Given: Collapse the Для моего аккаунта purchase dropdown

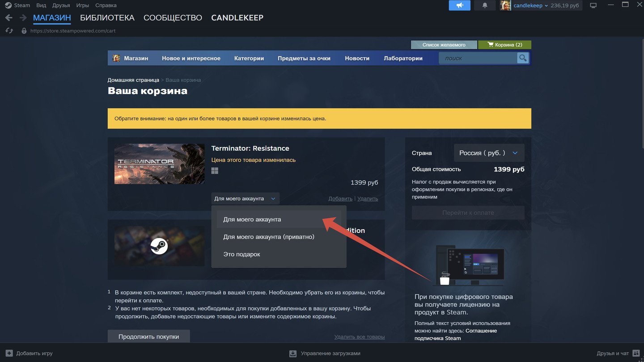Looking at the screenshot, I should pyautogui.click(x=246, y=198).
